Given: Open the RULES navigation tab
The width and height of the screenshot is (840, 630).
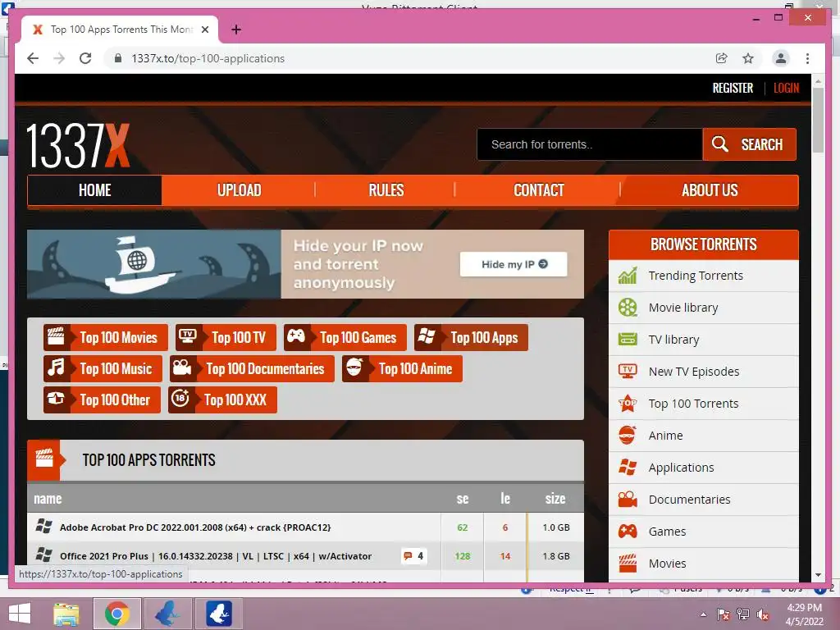Looking at the screenshot, I should click(x=386, y=190).
